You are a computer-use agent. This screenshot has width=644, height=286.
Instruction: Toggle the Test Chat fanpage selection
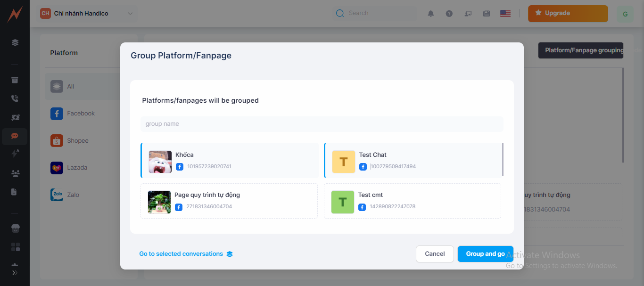coord(413,160)
